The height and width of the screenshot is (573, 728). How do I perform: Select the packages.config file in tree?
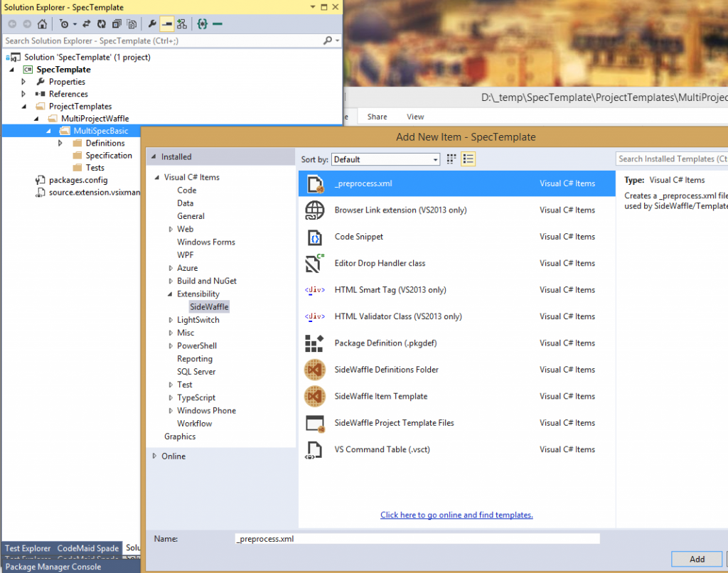[x=78, y=180]
